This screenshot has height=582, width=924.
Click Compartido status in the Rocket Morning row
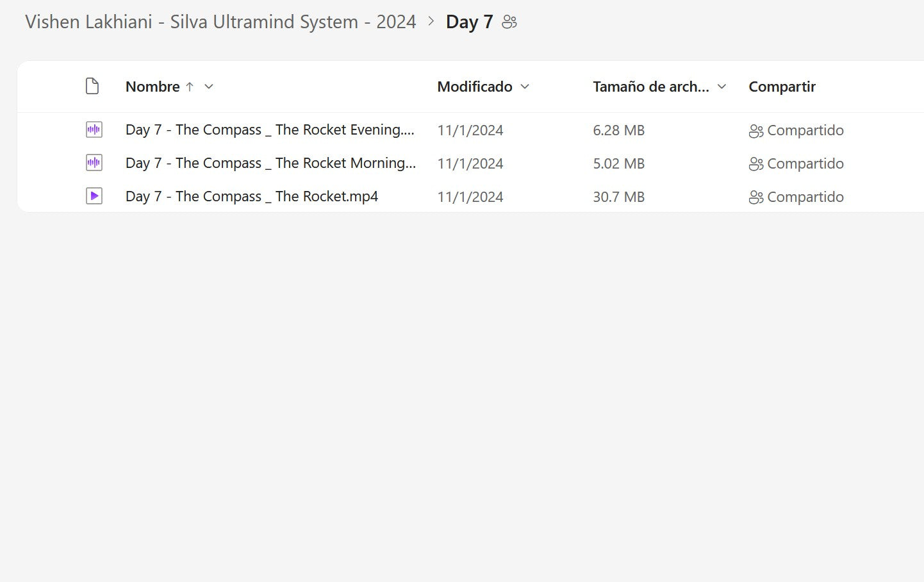point(805,163)
